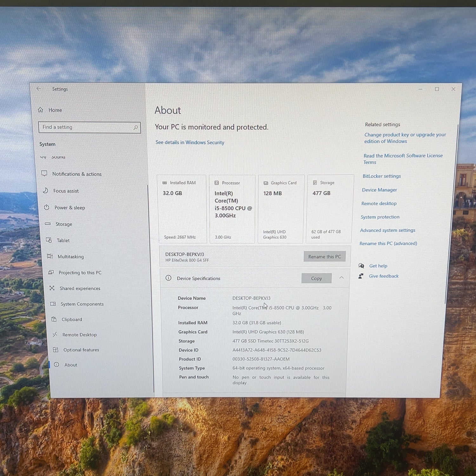Open Notifications & actions speech bubble icon
The height and width of the screenshot is (476, 476).
44,173
